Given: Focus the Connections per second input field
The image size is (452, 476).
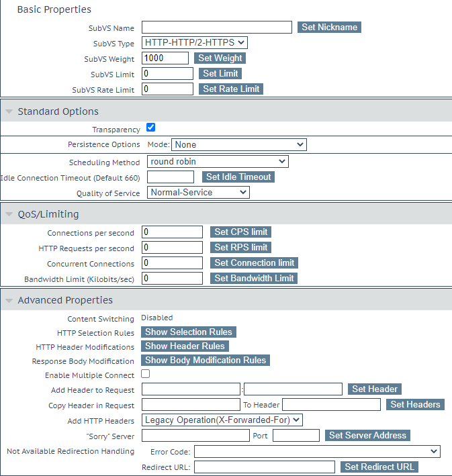Looking at the screenshot, I should coord(172,232).
